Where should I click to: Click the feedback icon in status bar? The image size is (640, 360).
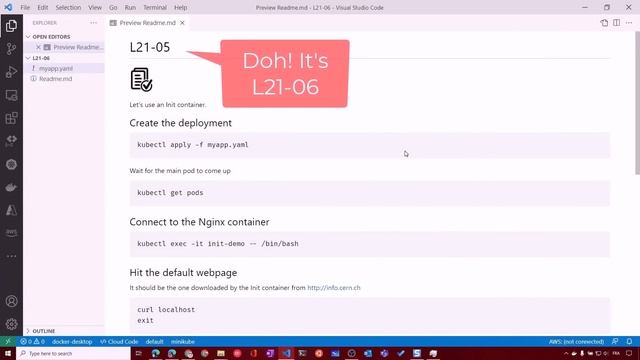pos(615,342)
